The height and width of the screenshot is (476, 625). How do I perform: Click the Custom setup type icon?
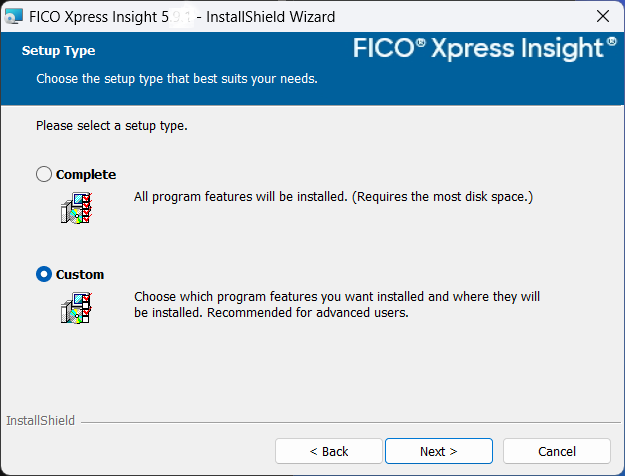coord(76,307)
